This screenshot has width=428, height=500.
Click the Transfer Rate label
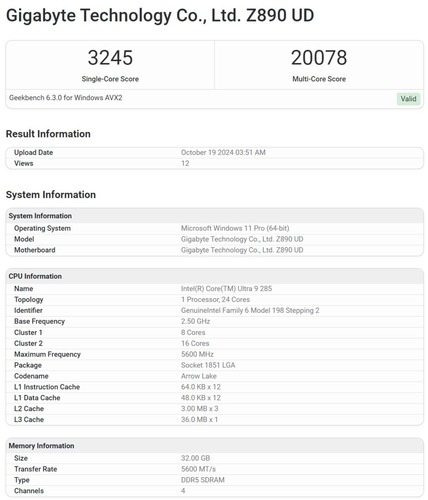coord(35,469)
